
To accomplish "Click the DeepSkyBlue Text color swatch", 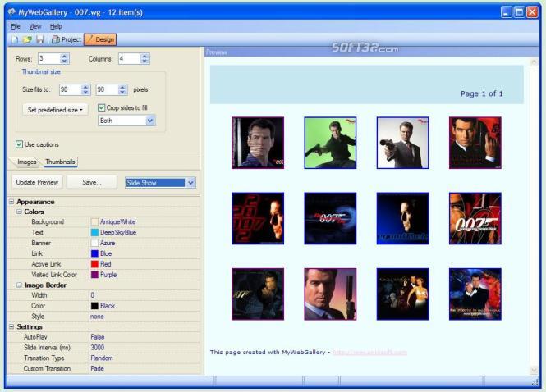I will click(x=94, y=232).
